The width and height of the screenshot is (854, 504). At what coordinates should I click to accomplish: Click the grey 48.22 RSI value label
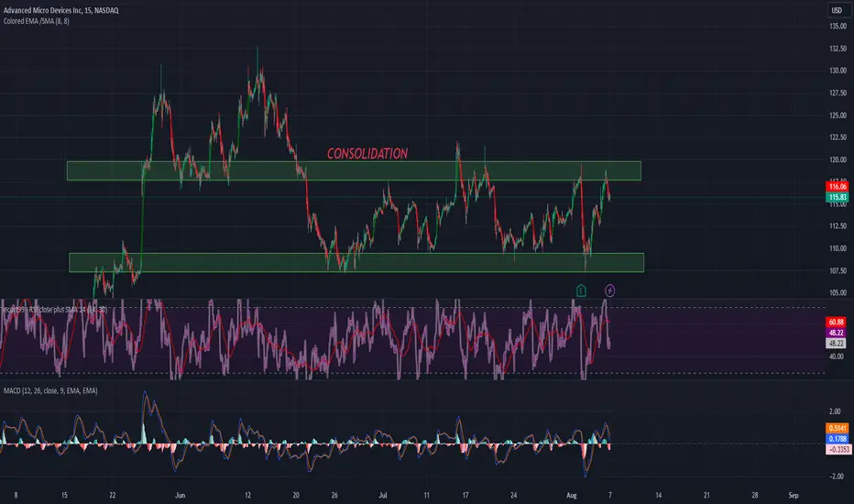(836, 344)
